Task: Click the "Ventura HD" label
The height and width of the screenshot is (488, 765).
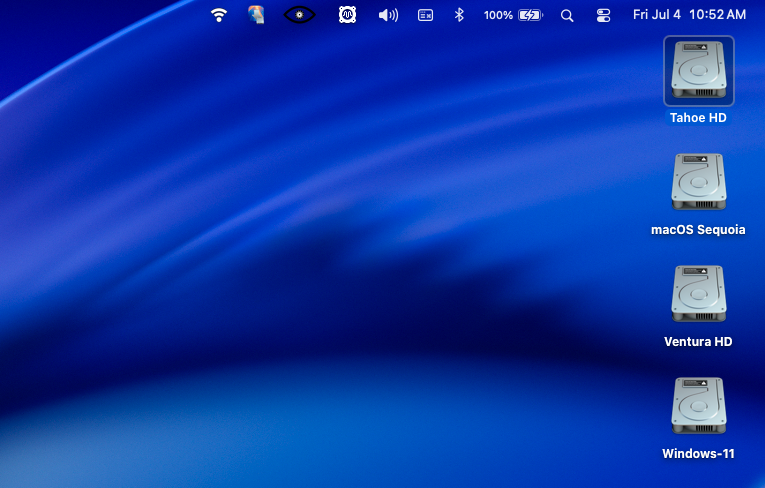Action: 698,342
